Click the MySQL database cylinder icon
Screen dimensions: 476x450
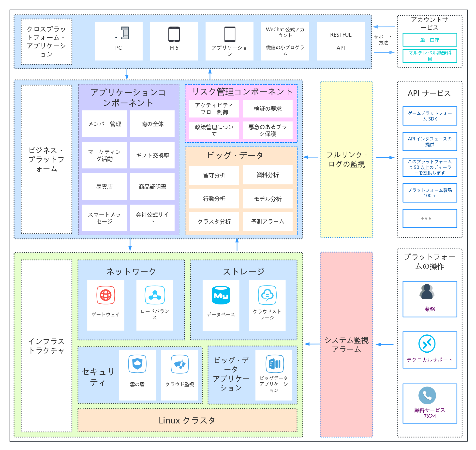(x=221, y=295)
